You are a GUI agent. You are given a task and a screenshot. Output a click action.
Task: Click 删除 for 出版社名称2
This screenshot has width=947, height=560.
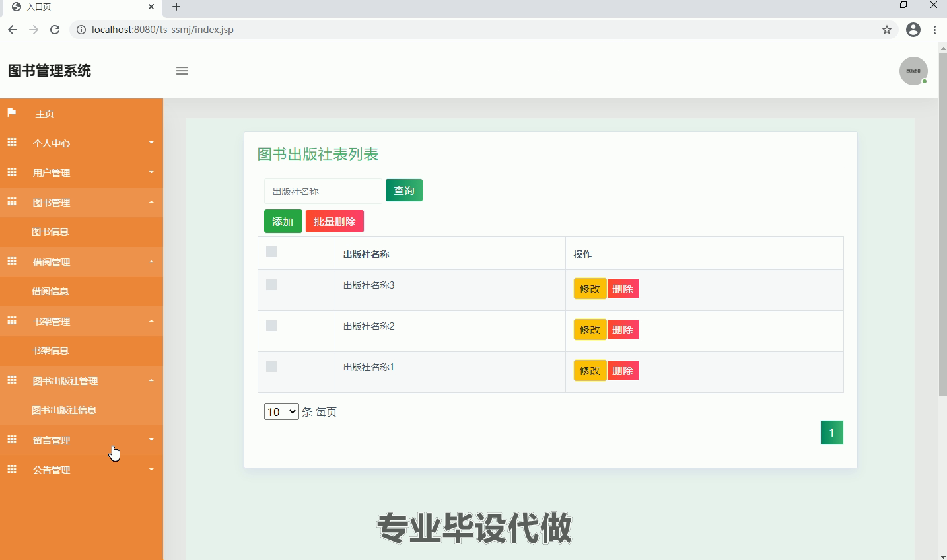coord(623,330)
